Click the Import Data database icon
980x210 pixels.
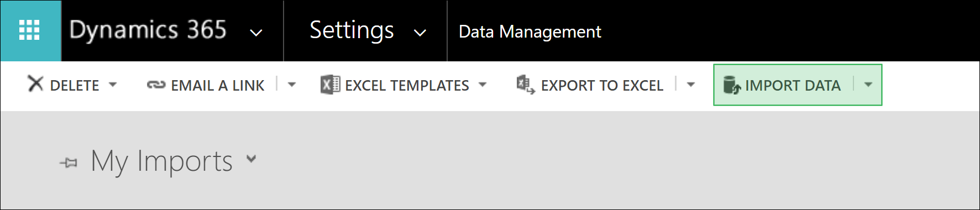click(732, 85)
